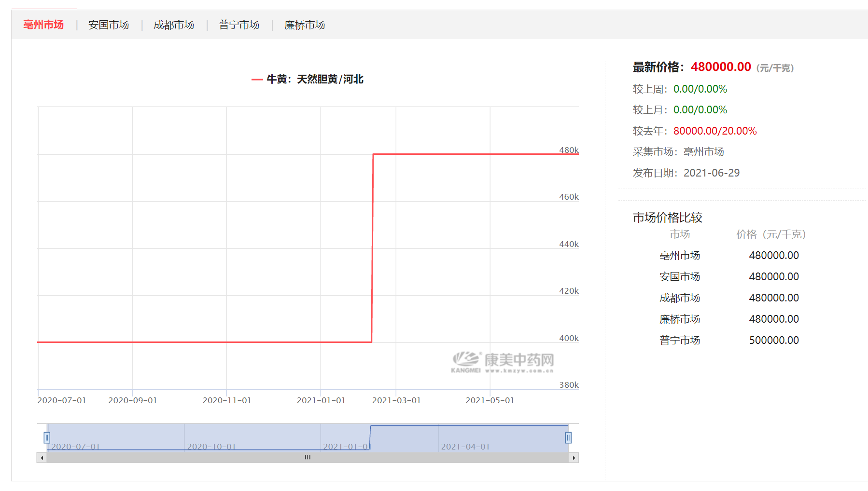The image size is (868, 491).
Task: Click the left scrollbar arrow below the timeline
Action: click(41, 457)
